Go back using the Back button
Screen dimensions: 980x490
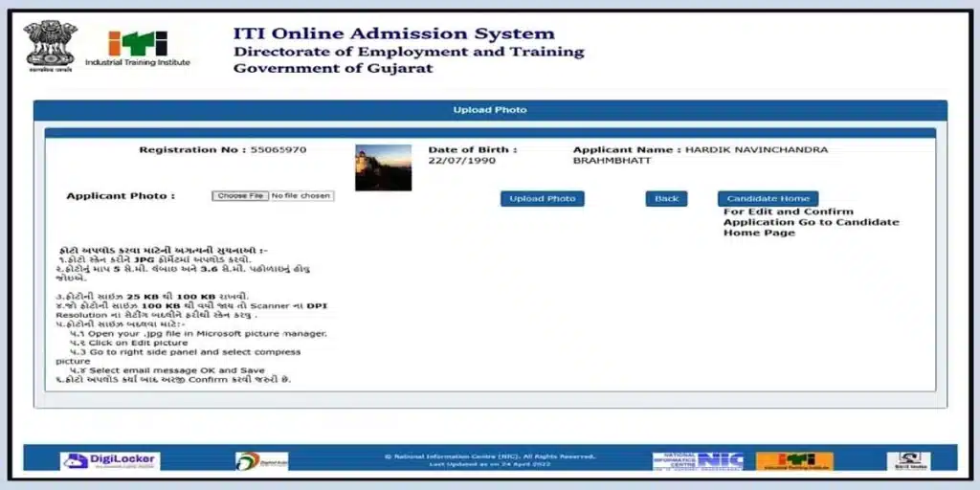click(x=666, y=199)
